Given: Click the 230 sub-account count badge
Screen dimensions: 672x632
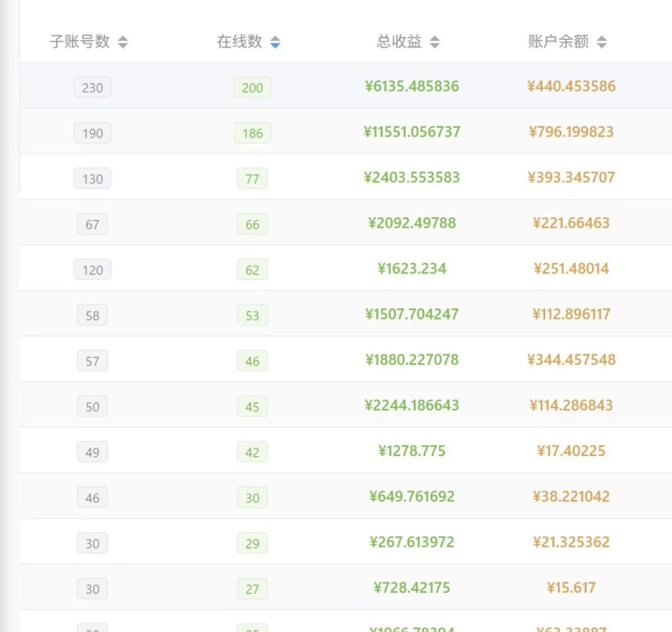Looking at the screenshot, I should 93,87.
